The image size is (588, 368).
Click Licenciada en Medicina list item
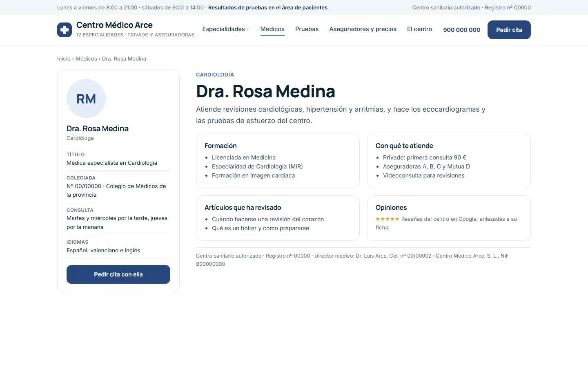coord(244,157)
